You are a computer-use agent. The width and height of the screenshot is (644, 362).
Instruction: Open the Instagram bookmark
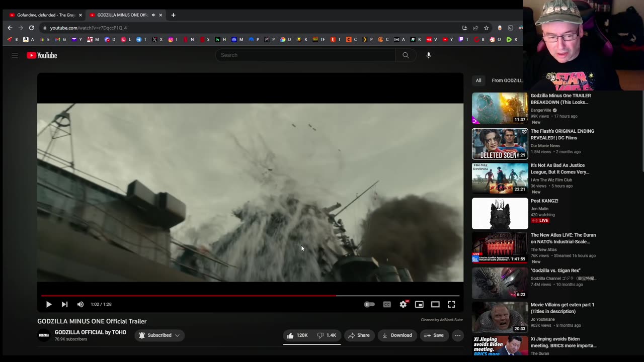click(x=173, y=39)
